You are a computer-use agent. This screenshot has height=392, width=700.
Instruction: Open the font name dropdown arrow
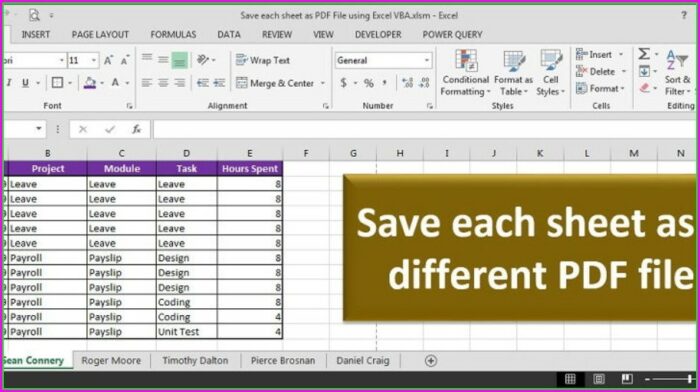tap(62, 60)
